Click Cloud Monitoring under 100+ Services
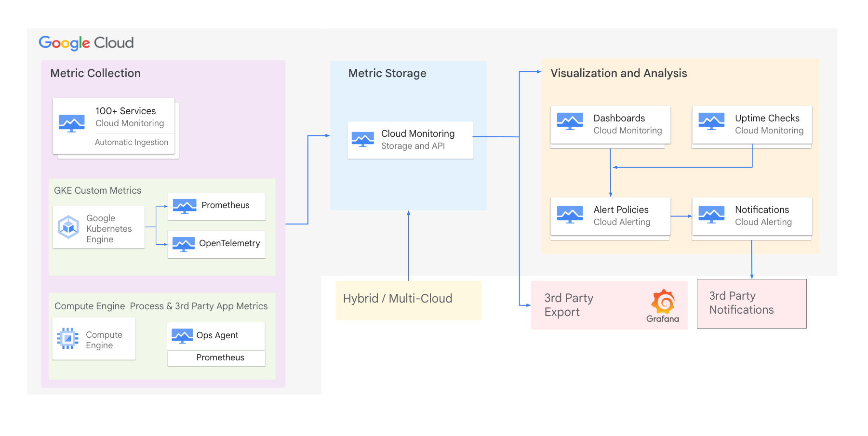Image resolution: width=868 pixels, height=436 pixels. click(130, 123)
